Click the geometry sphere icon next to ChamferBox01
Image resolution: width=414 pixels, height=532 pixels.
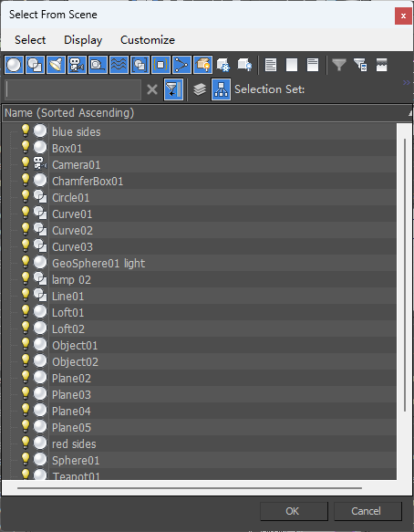(40, 180)
